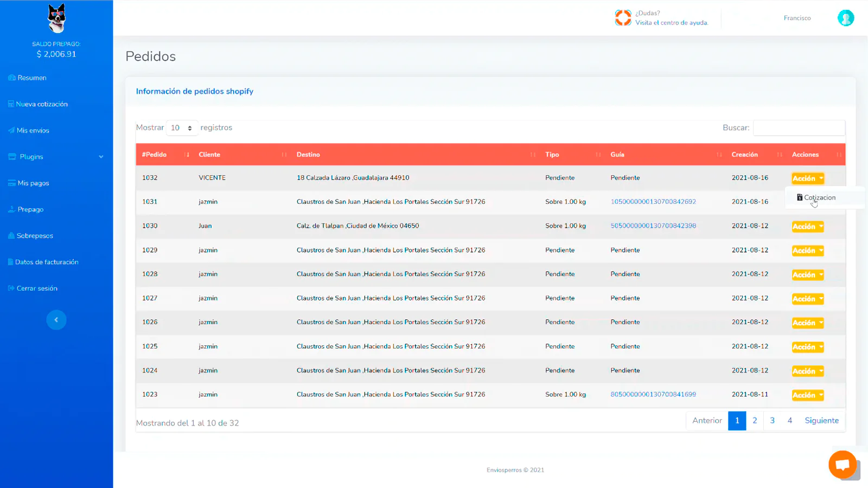Collapse sidebar with the round arrow button

tap(56, 320)
